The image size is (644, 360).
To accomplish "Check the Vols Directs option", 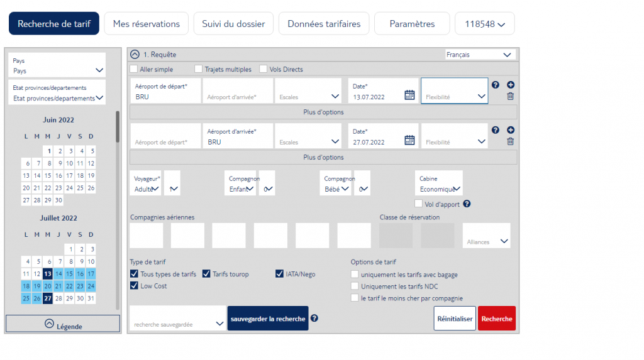I will (x=264, y=69).
